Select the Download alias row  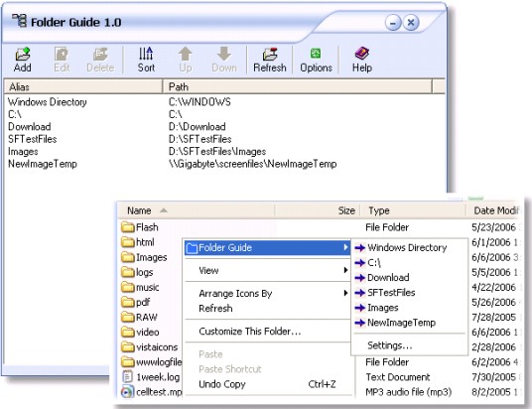(x=30, y=127)
